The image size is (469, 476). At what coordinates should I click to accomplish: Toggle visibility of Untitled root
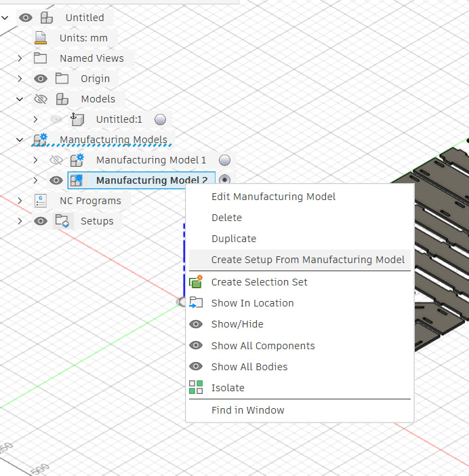tap(26, 18)
